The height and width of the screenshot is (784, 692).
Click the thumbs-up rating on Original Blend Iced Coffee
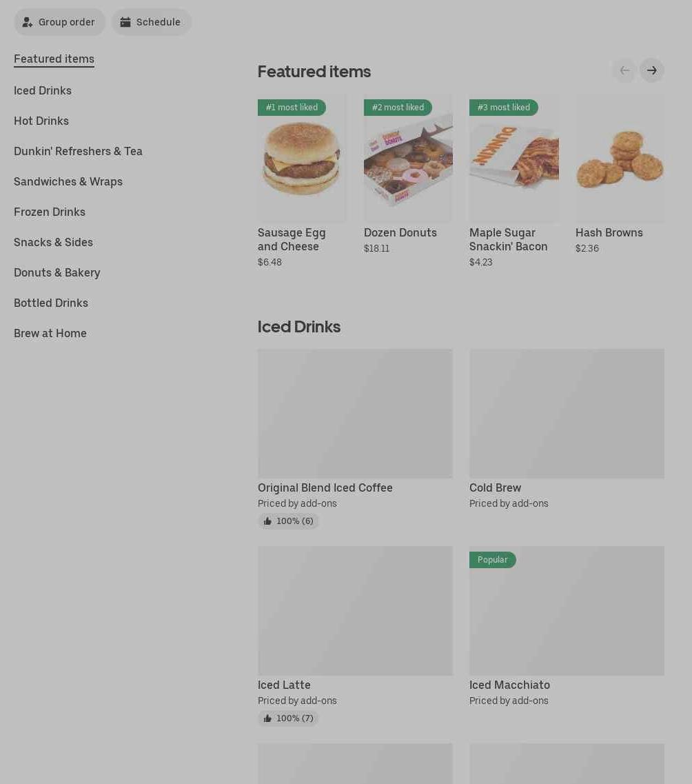288,521
